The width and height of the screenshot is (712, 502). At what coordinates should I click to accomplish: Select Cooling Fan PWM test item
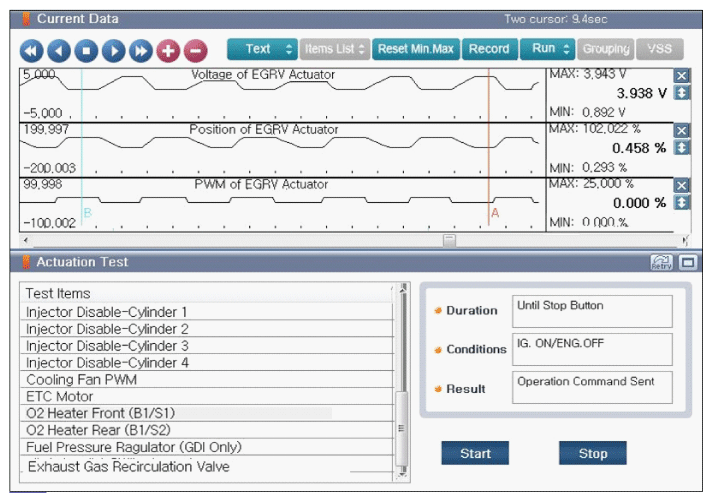pos(81,379)
